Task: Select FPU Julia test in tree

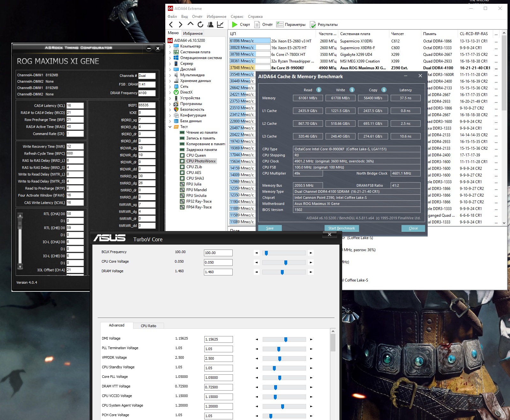Action: (x=193, y=184)
